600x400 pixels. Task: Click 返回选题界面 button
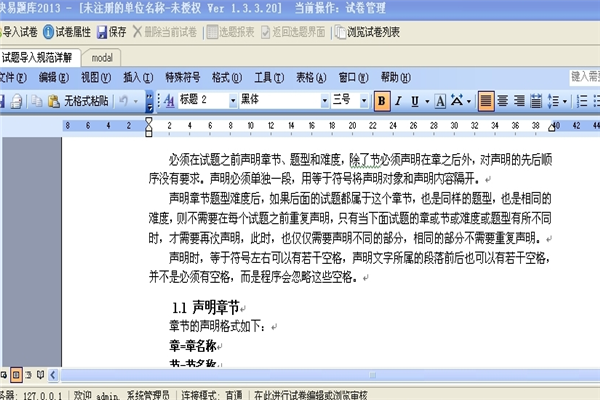[x=293, y=32]
